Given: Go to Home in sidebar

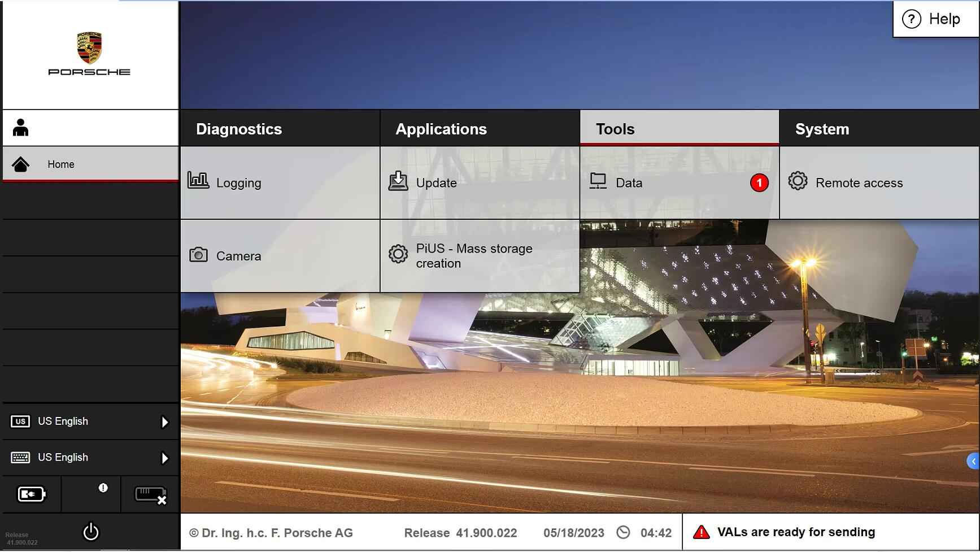Looking at the screenshot, I should 90,164.
